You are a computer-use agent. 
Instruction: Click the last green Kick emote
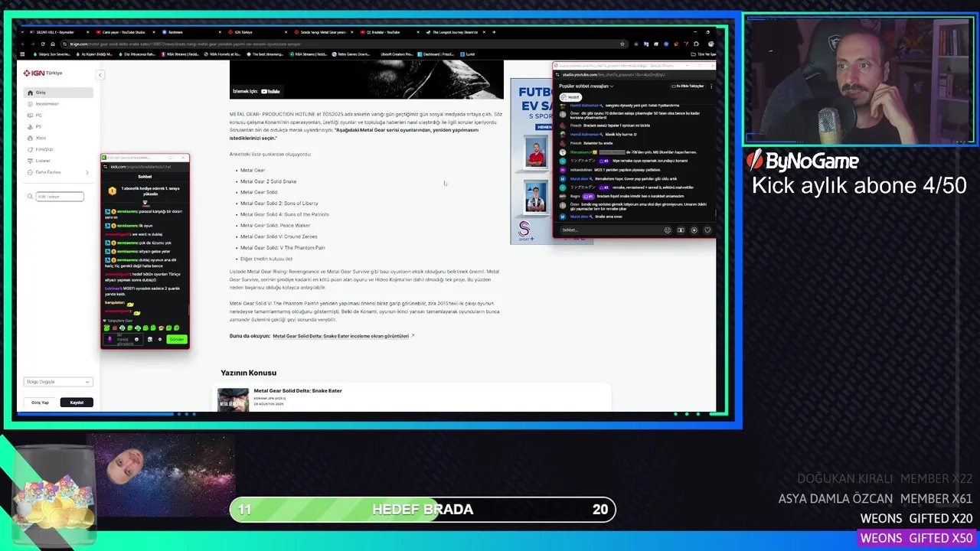click(x=177, y=328)
